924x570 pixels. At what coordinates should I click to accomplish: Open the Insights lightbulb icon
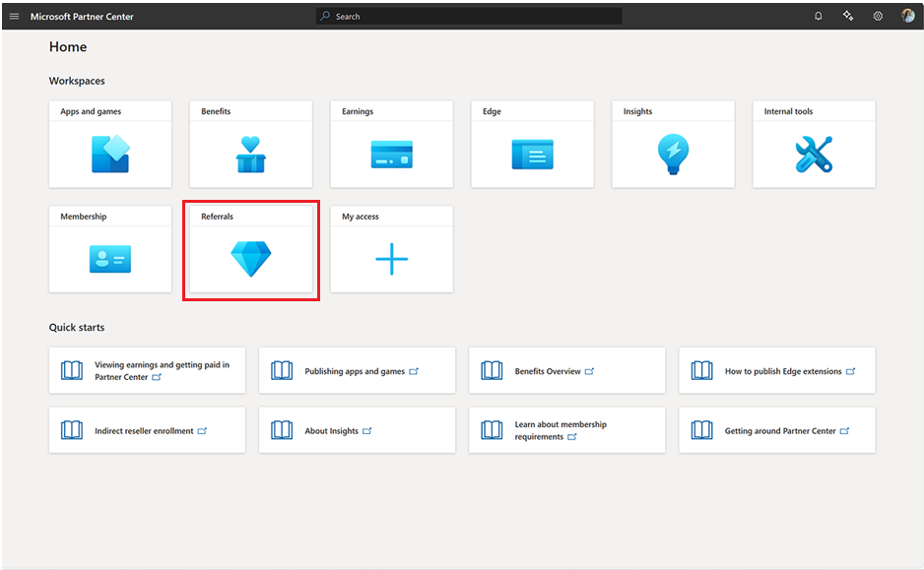tap(673, 155)
